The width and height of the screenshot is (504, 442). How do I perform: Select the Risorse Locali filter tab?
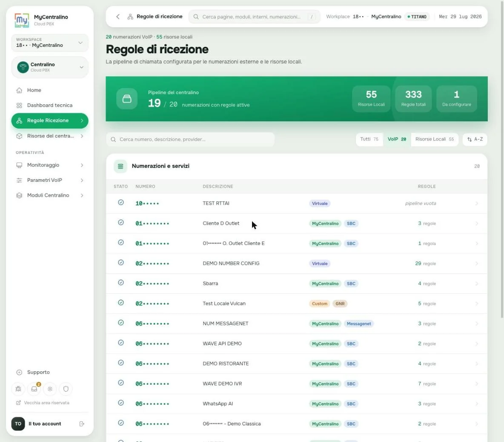434,139
